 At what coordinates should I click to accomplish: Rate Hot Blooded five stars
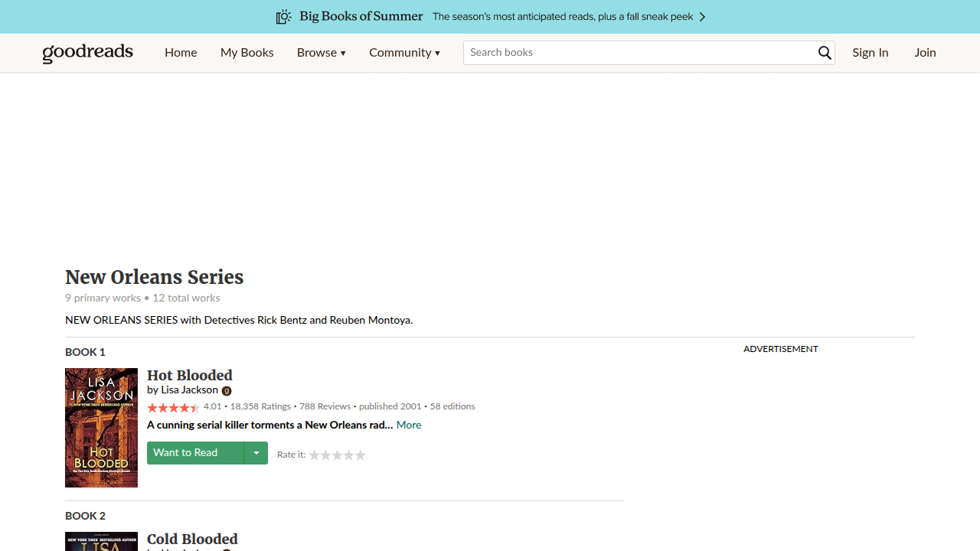[x=360, y=455]
